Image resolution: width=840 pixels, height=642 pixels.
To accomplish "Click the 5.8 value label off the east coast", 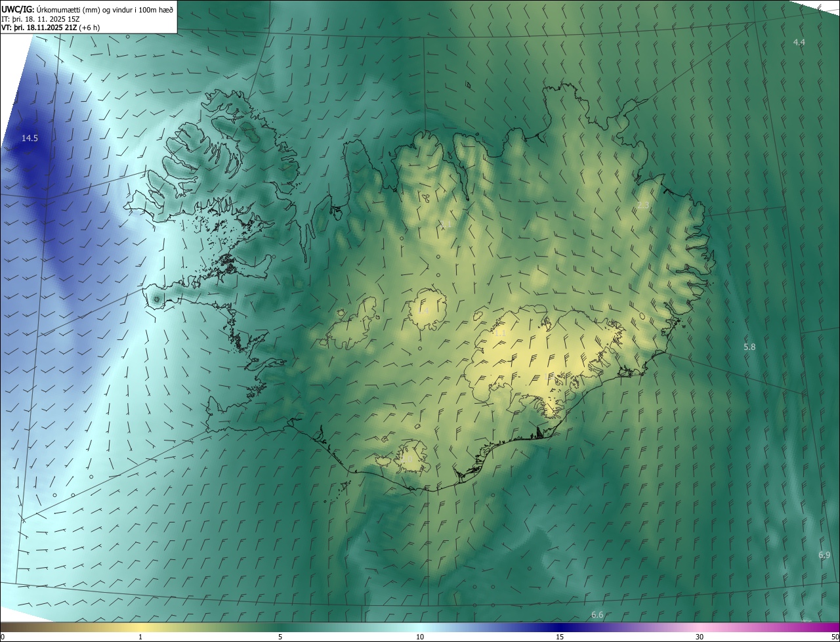I will [x=749, y=347].
